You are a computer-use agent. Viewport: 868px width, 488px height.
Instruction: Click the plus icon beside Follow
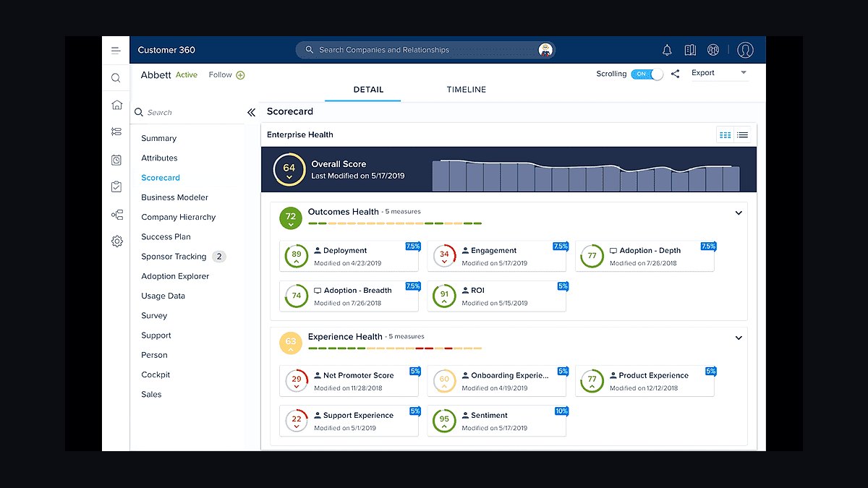point(241,75)
